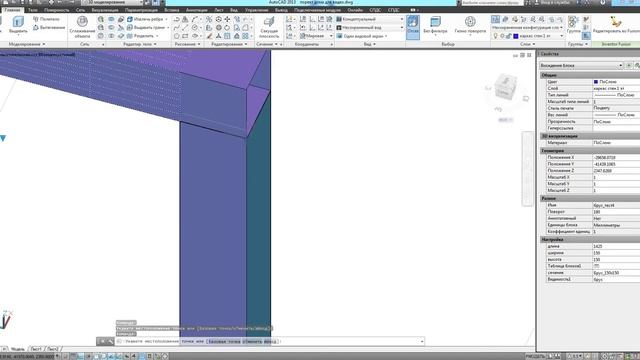Select the Политело tool
Screen dimensions: 640x360
coord(46,19)
